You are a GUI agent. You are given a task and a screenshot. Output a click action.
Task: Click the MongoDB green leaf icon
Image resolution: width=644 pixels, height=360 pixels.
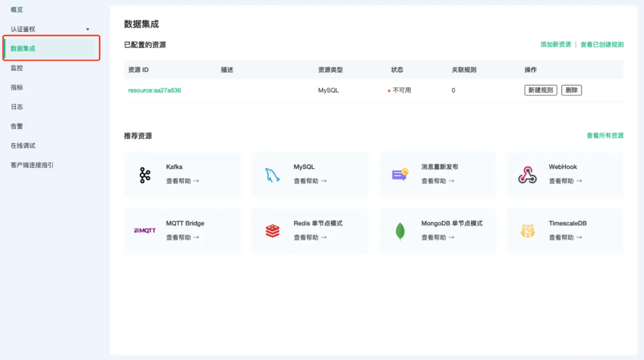pyautogui.click(x=400, y=232)
